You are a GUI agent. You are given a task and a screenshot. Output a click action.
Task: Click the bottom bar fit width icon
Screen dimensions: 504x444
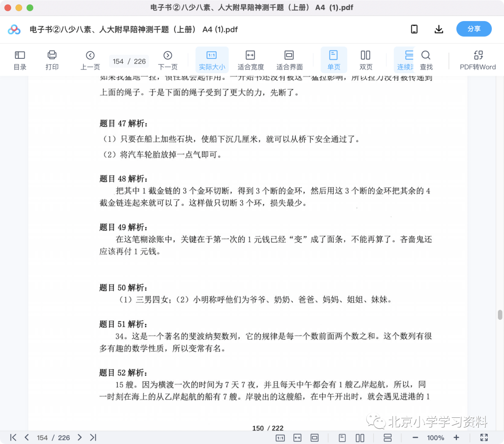click(x=297, y=437)
